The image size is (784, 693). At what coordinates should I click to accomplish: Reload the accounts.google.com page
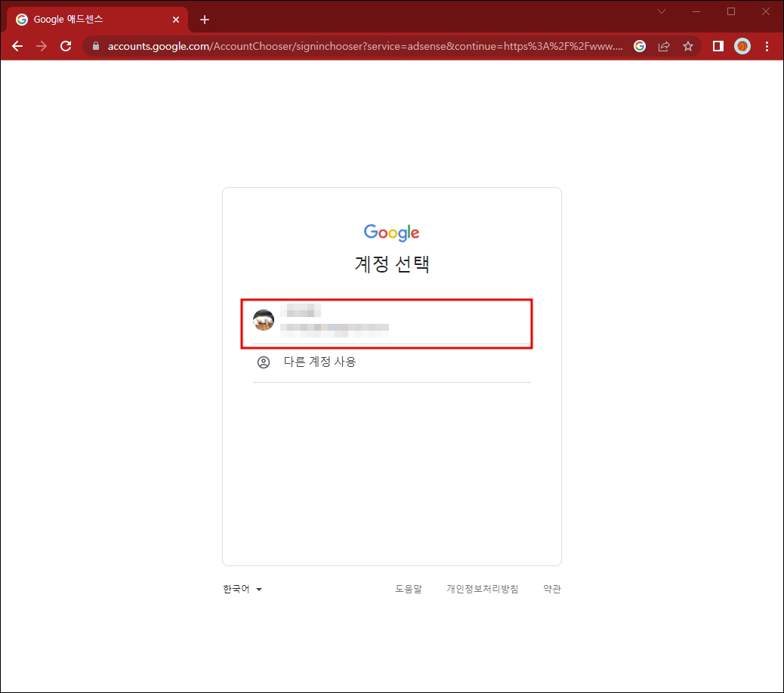tap(66, 46)
